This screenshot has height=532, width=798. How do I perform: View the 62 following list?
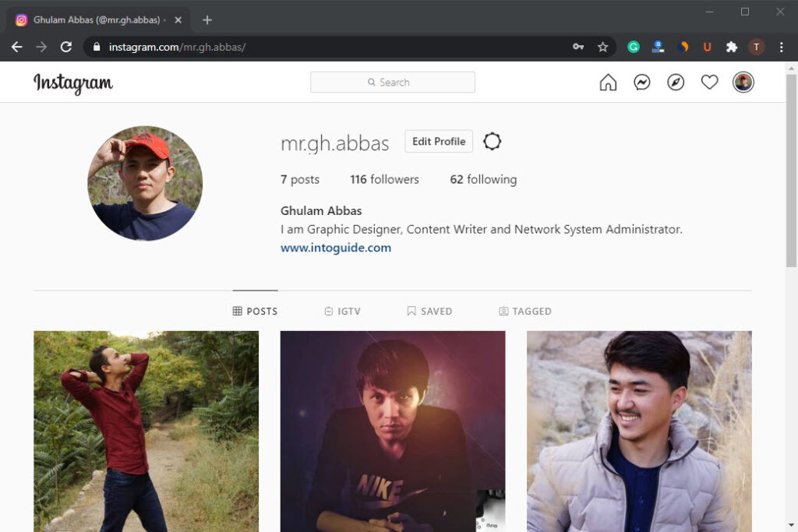[x=483, y=179]
